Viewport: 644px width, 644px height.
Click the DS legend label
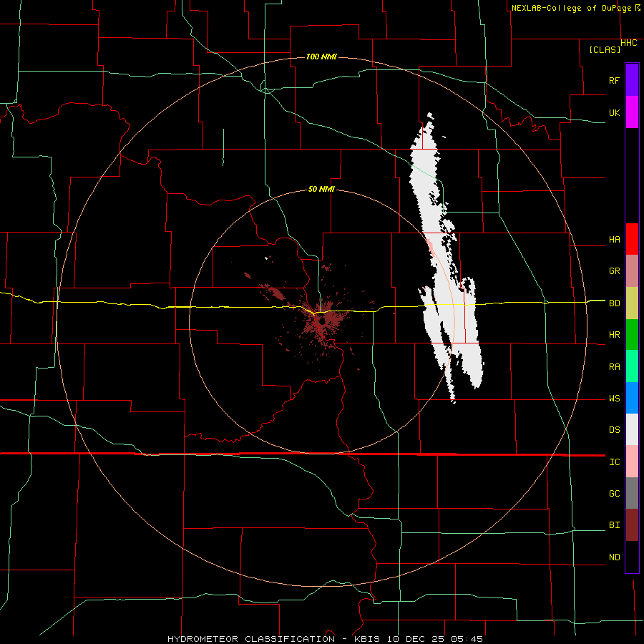point(614,430)
